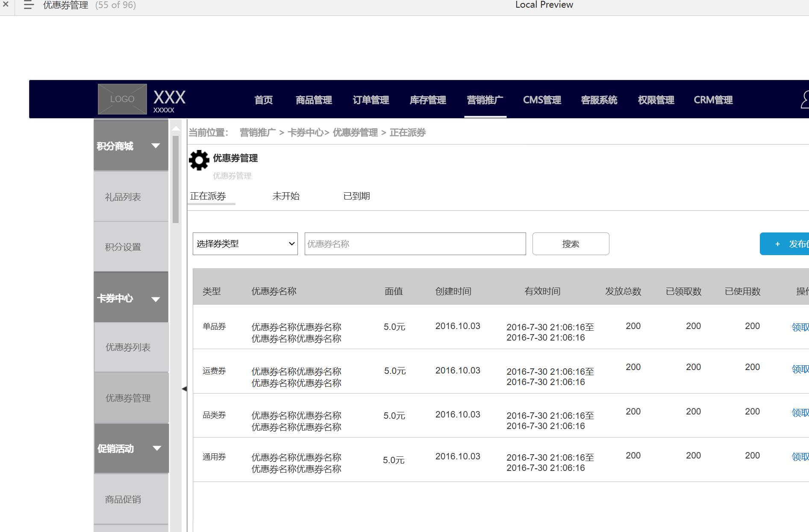Click the 正在派券 breadcrumb text
This screenshot has height=532, width=809.
(408, 133)
